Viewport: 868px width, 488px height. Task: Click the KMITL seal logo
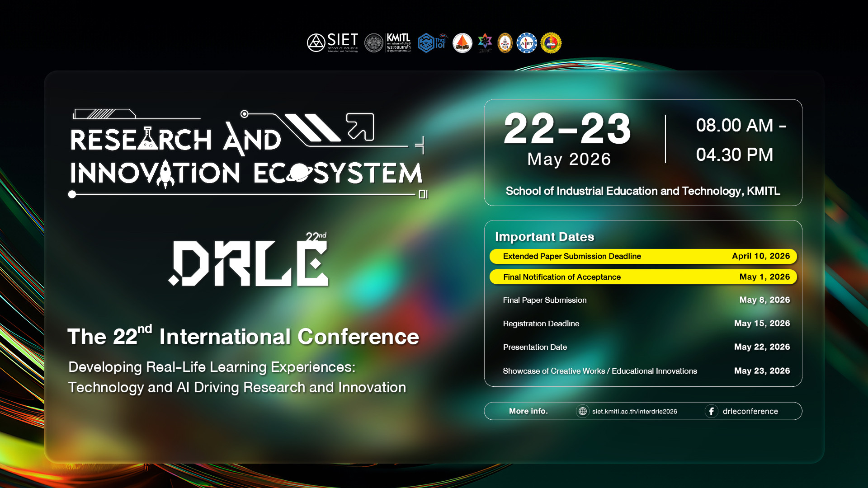coord(374,43)
